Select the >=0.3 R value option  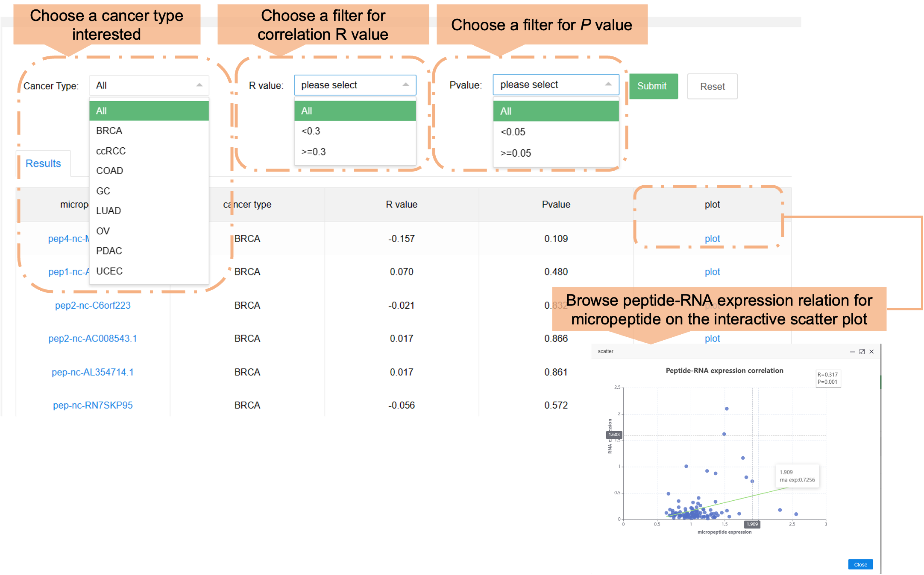point(314,152)
